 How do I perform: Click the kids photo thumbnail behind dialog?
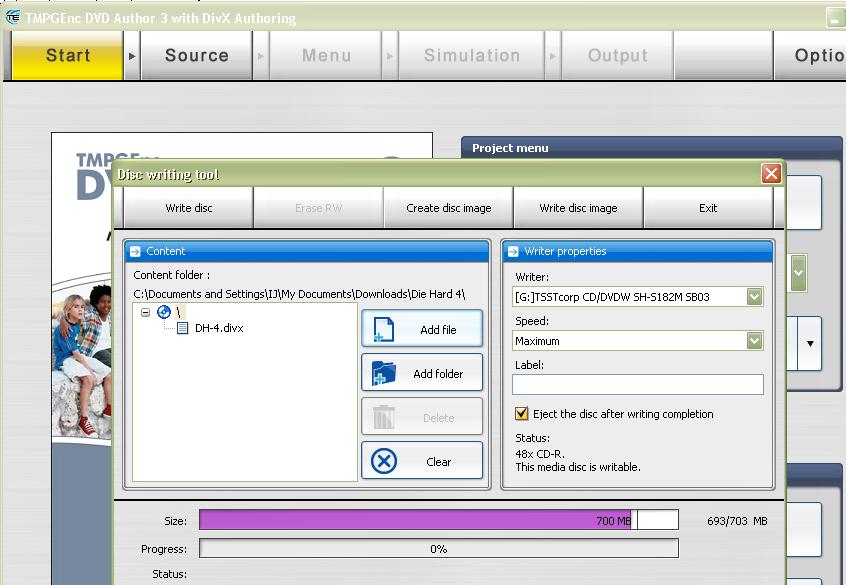81,360
